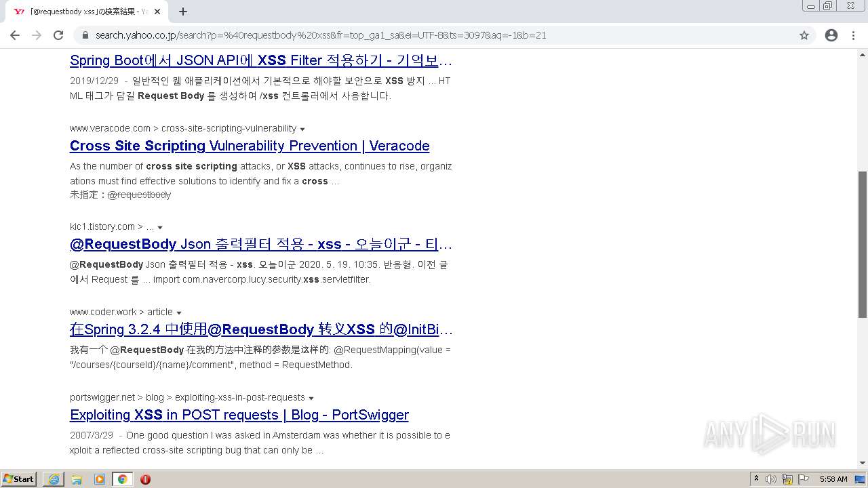
Task: Click the '@requestbody' strikethrough term under Veracode
Action: (x=139, y=195)
